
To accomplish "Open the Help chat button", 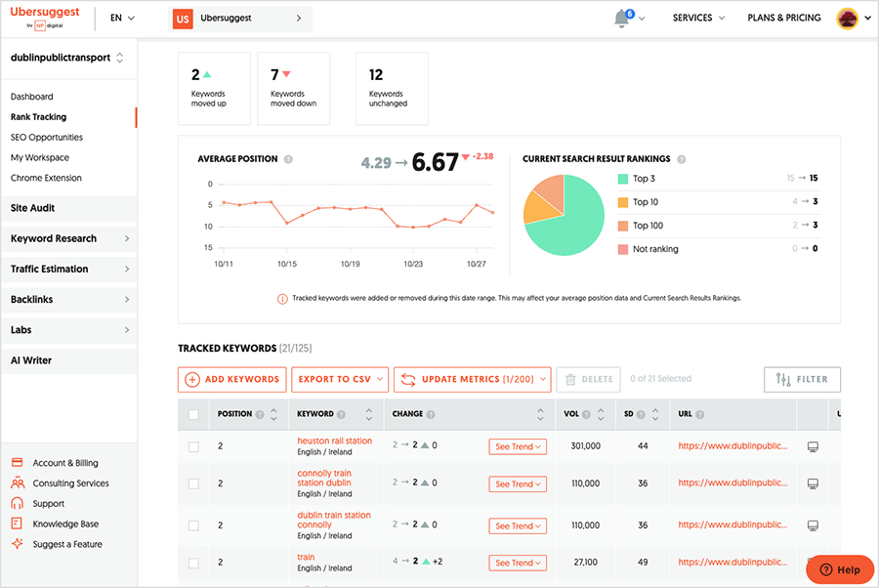I will tap(840, 569).
